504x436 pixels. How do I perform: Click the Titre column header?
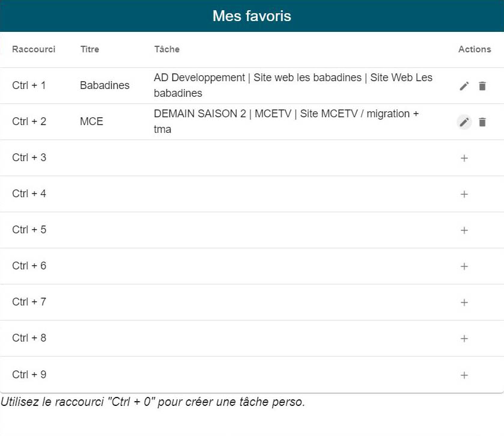pos(90,49)
